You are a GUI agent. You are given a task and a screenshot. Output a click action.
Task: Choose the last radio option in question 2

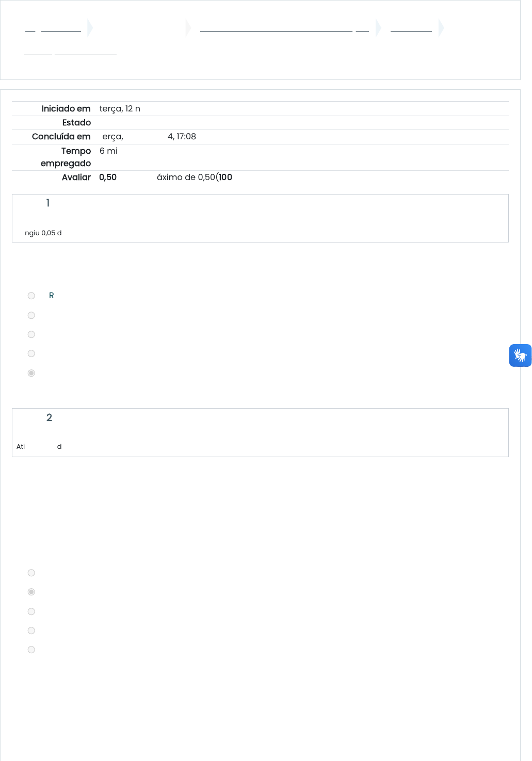click(31, 650)
